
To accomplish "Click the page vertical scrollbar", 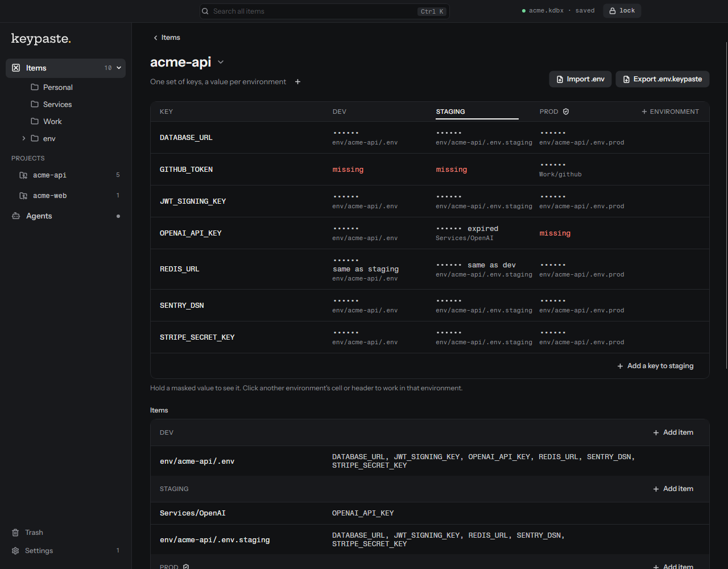I will pos(726,206).
